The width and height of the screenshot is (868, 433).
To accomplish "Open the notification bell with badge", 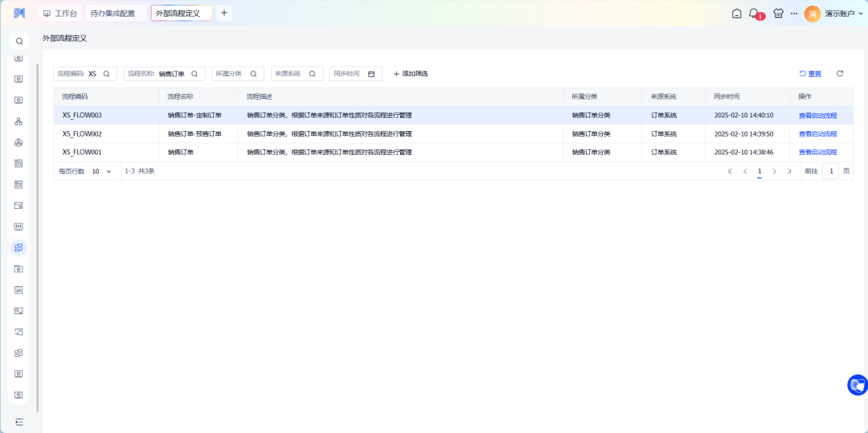I will pos(754,14).
